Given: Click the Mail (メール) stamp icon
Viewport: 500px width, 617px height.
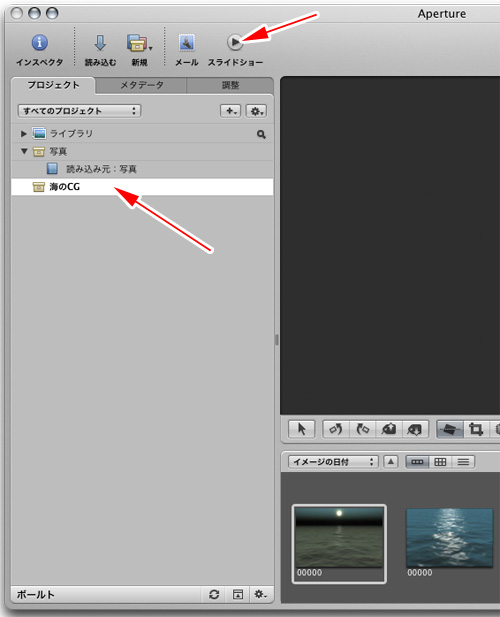Looking at the screenshot, I should (186, 42).
